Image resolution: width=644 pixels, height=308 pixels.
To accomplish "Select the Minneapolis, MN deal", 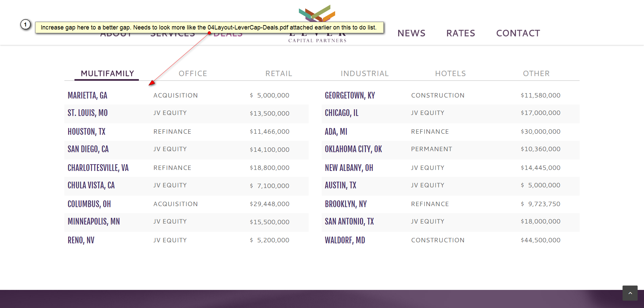I will [x=94, y=222].
